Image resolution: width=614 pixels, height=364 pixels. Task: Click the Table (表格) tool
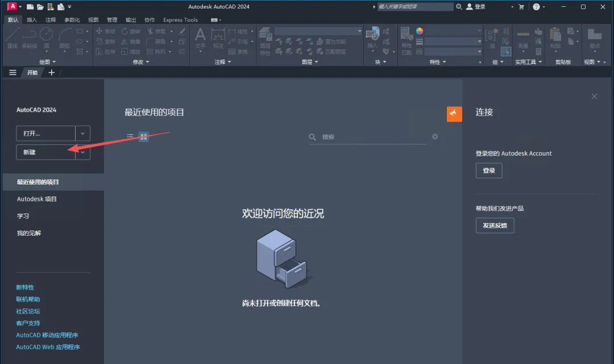[238, 52]
